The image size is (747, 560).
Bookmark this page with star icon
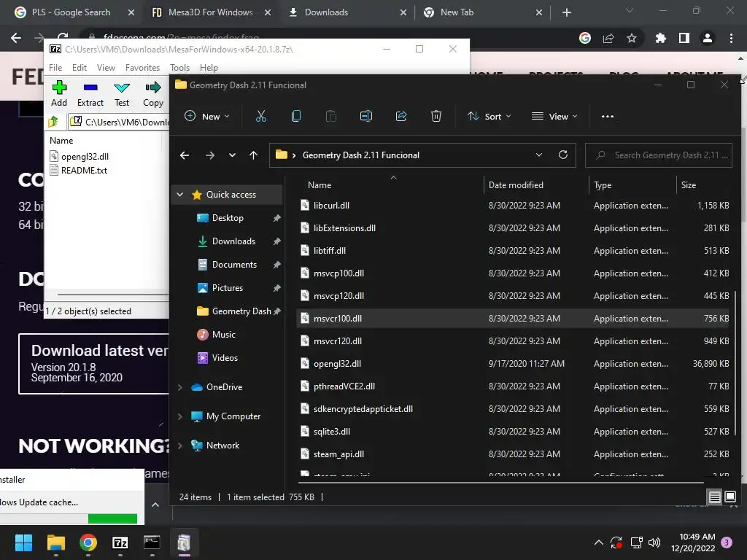tap(632, 38)
